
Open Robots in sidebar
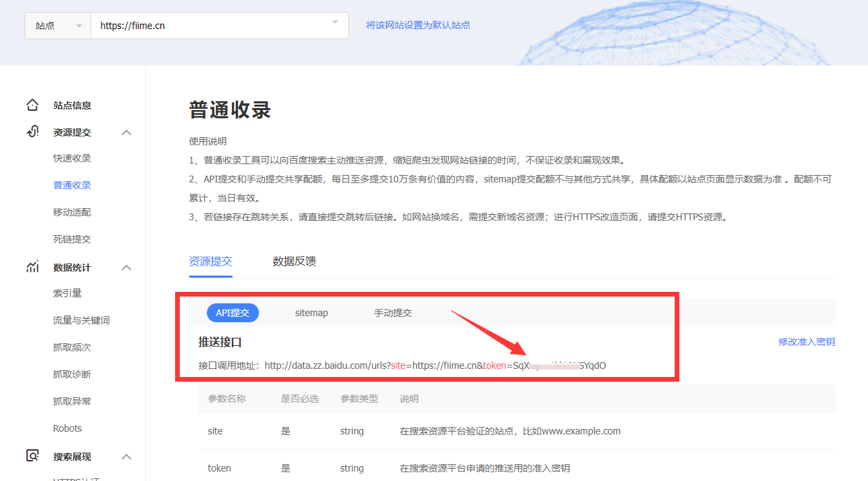click(68, 428)
